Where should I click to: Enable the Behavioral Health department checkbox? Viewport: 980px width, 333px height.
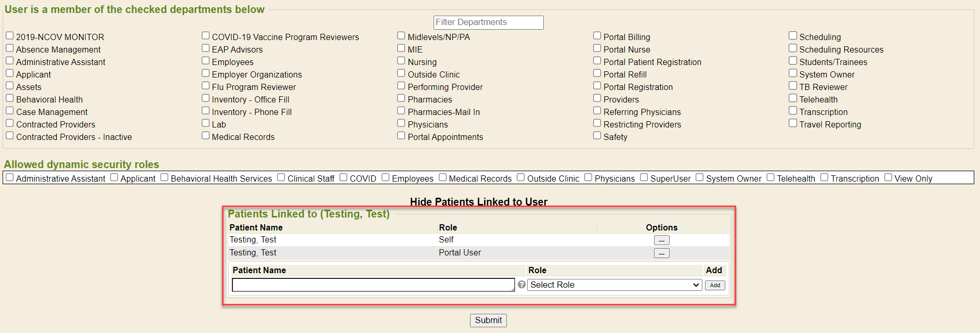tap(10, 98)
